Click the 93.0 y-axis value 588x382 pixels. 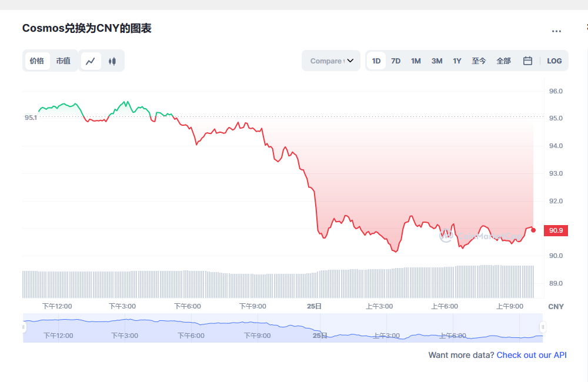(x=556, y=173)
